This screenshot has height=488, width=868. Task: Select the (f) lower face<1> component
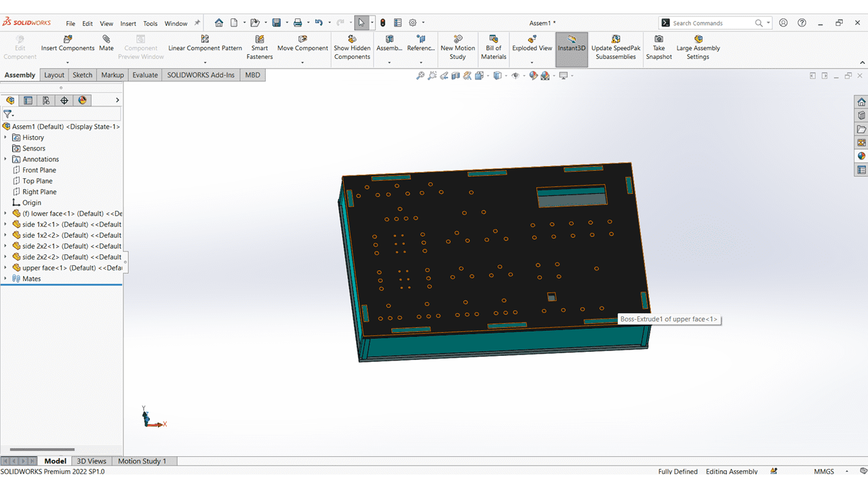point(66,213)
